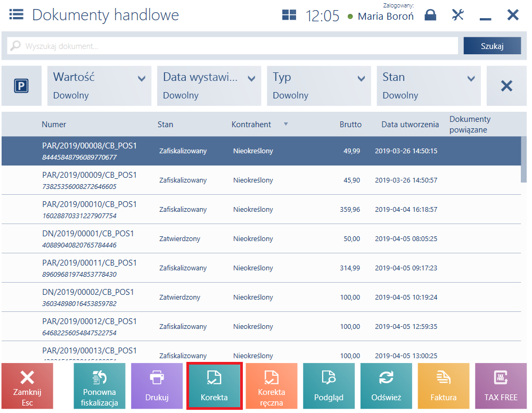
Task: Click the Korekta correction button
Action: point(214,386)
